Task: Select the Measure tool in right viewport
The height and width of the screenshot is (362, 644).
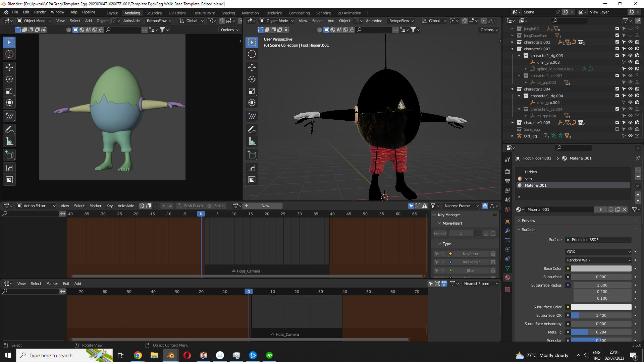Action: (252, 141)
